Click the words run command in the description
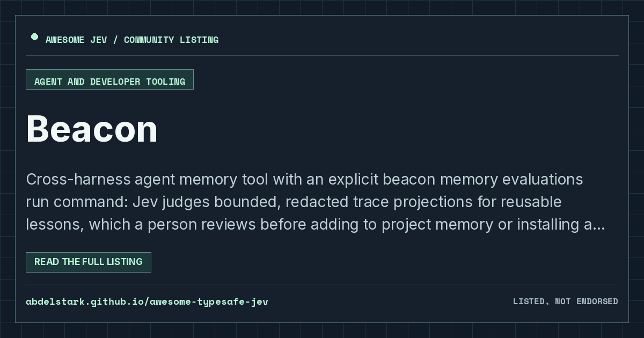Image resolution: width=644 pixels, height=338 pixels. (76, 202)
